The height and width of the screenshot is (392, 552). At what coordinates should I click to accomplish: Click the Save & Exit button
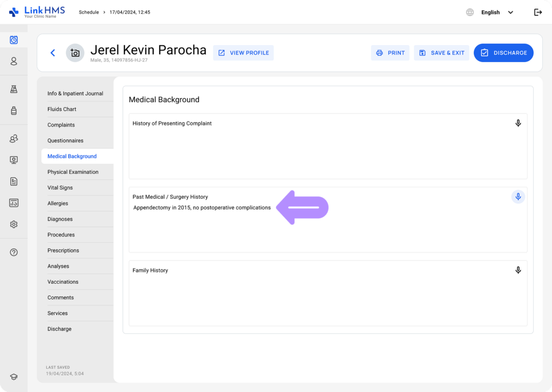(441, 53)
